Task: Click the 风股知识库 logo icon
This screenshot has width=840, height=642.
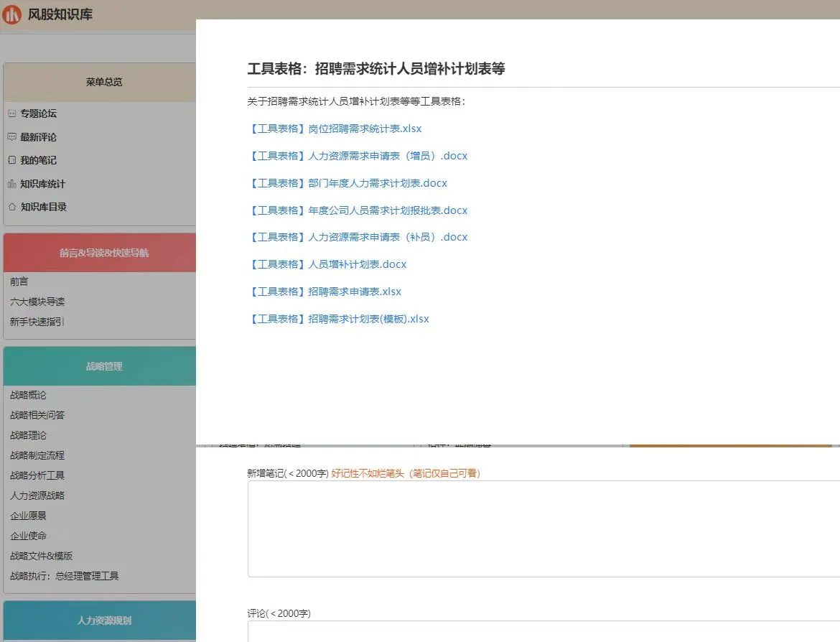Action: point(11,14)
